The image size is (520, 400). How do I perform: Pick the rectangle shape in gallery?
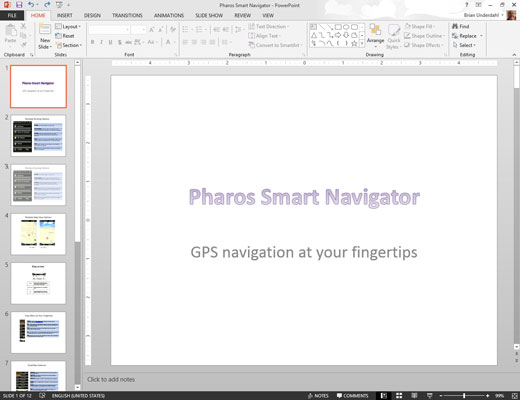338,27
